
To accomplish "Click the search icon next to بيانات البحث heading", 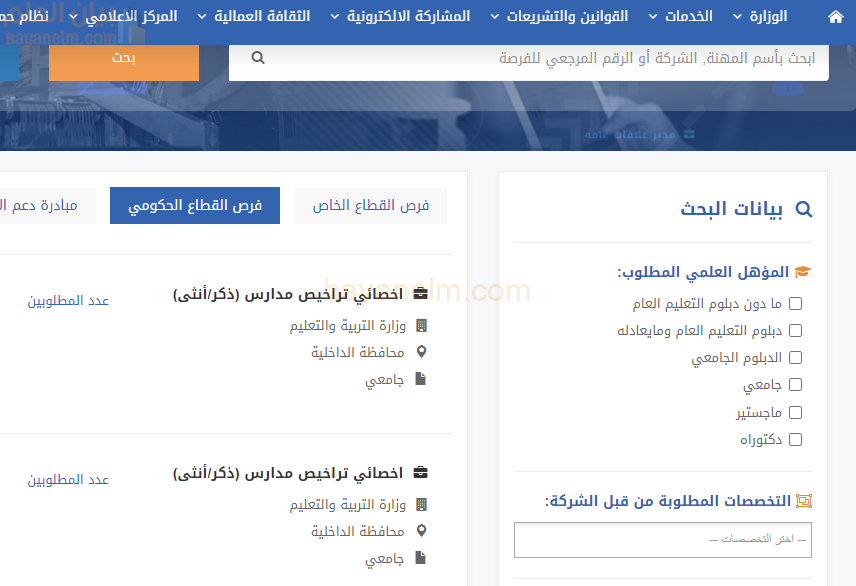I will 804,209.
